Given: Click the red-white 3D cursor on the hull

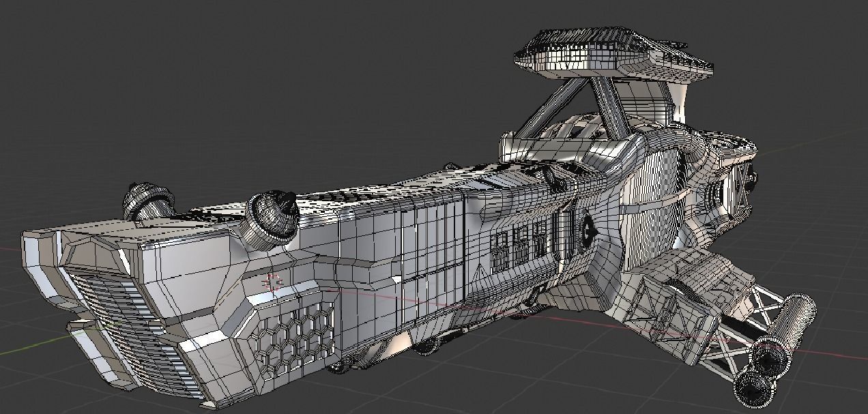Looking at the screenshot, I should (x=273, y=282).
